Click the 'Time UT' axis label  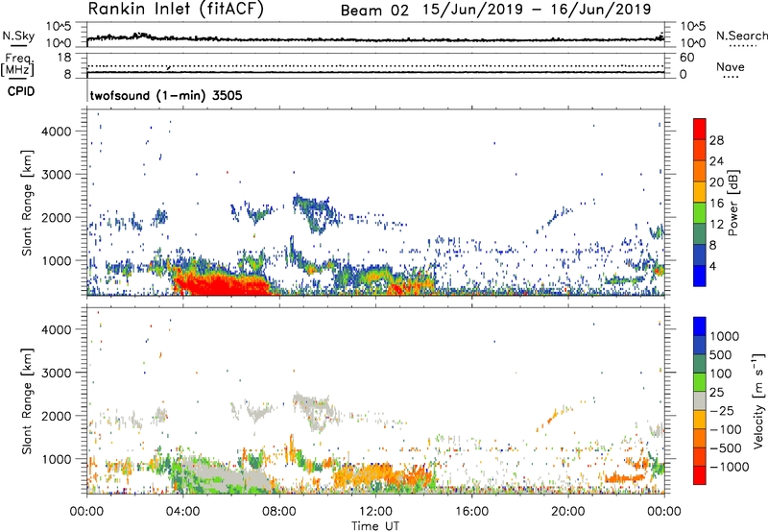point(375,525)
